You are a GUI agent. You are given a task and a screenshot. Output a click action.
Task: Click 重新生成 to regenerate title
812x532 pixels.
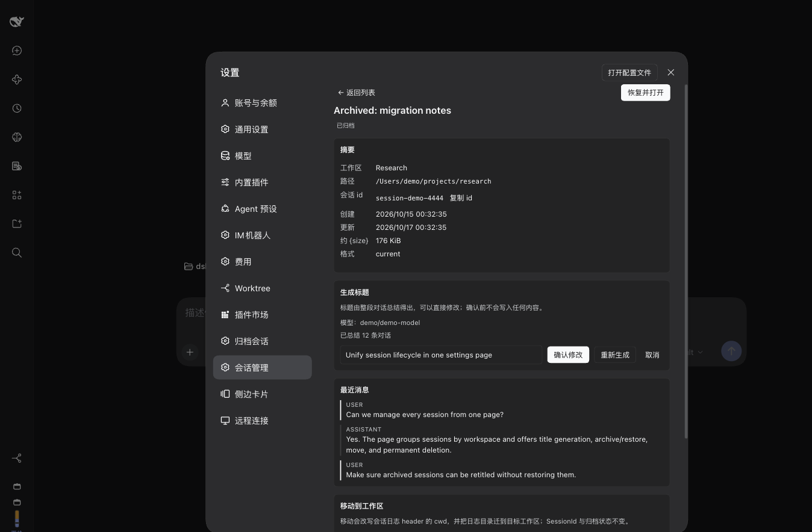click(x=615, y=355)
